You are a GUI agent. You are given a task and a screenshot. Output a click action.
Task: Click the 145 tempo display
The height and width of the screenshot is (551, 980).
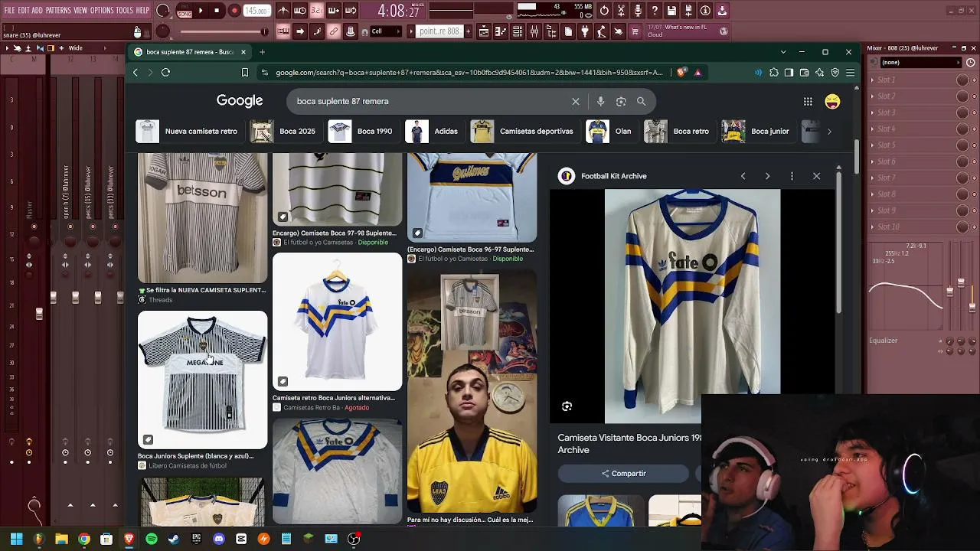pos(256,11)
